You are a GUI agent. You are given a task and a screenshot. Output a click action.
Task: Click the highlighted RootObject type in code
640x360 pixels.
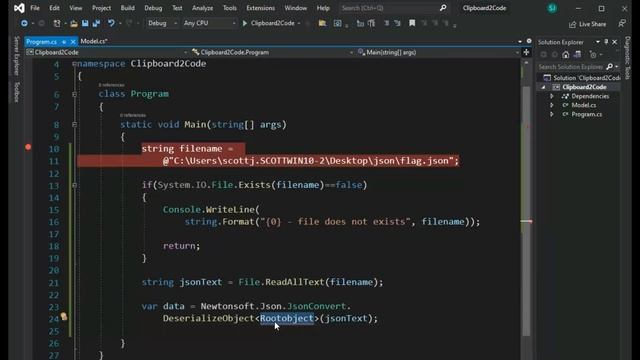287,318
